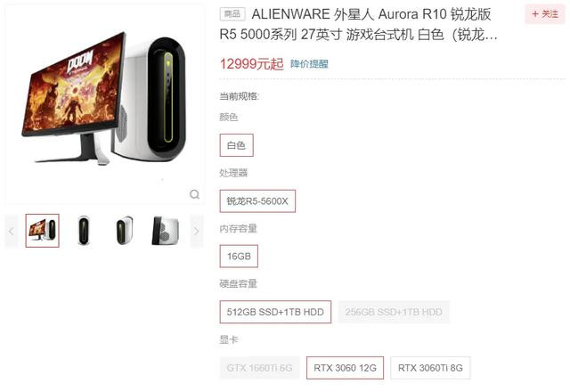This screenshot has width=570, height=392.
Task: Show next thumbnails with right arrow
Action: point(197,231)
